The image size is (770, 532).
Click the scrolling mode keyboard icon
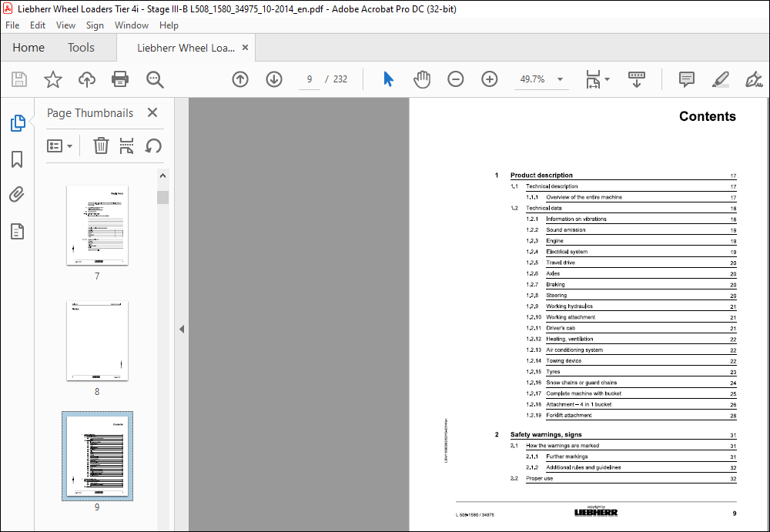pyautogui.click(x=637, y=79)
